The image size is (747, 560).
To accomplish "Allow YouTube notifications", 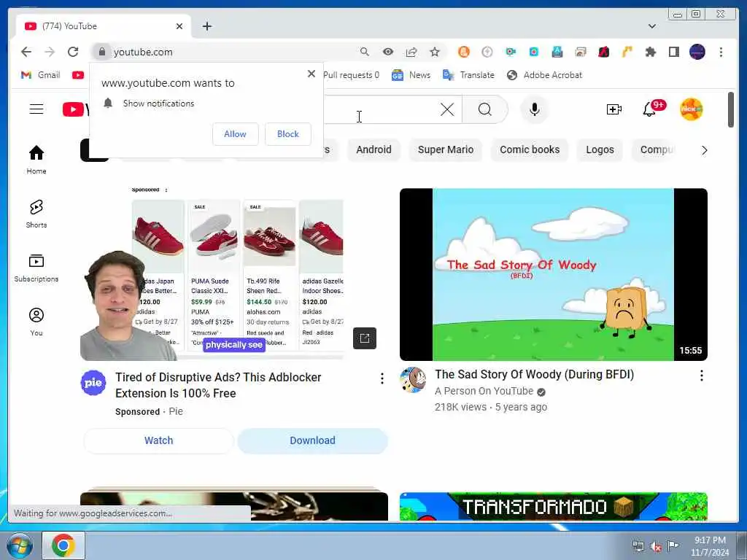I will 236,134.
